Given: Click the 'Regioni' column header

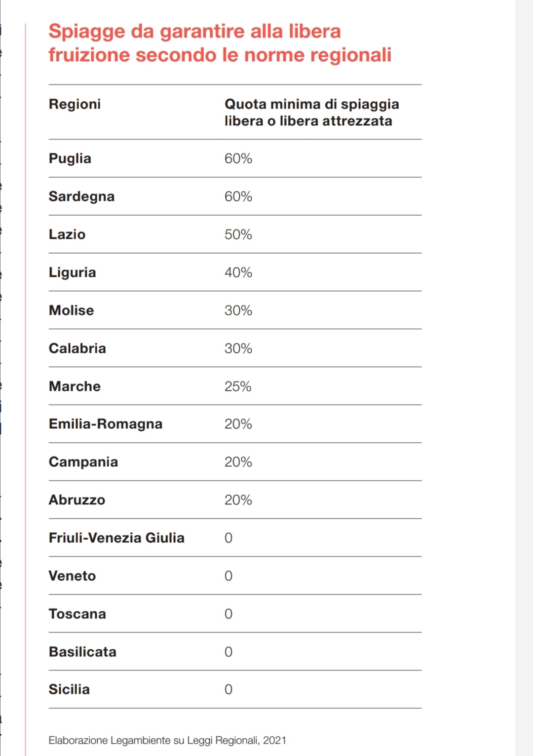Looking at the screenshot, I should (75, 104).
